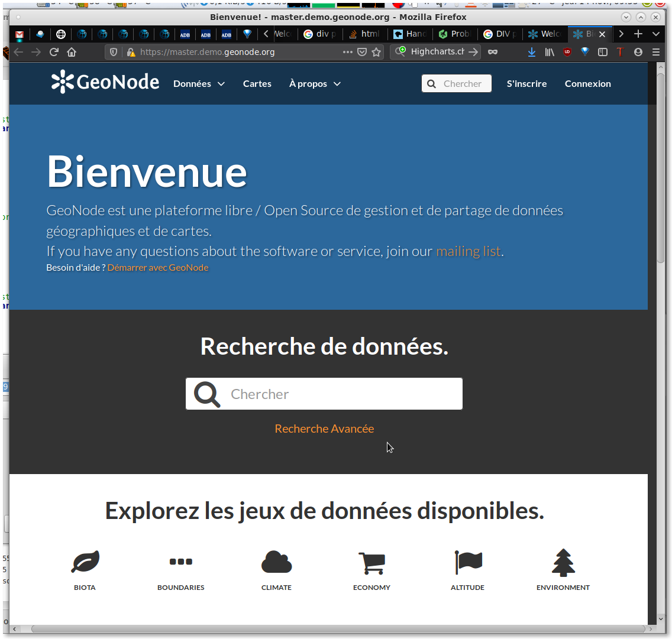
Task: Open Firefox account menu
Action: pyautogui.click(x=638, y=52)
